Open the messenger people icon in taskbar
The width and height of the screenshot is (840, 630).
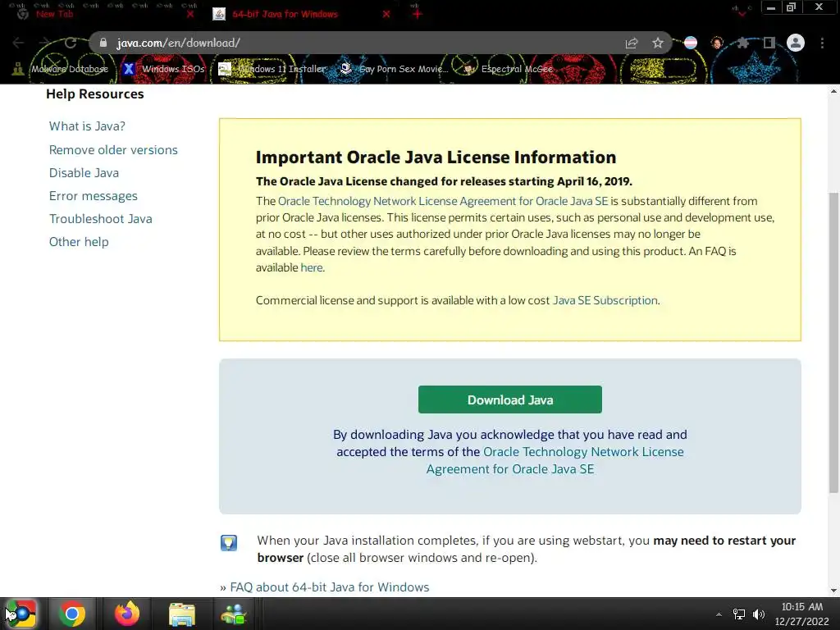point(234,614)
